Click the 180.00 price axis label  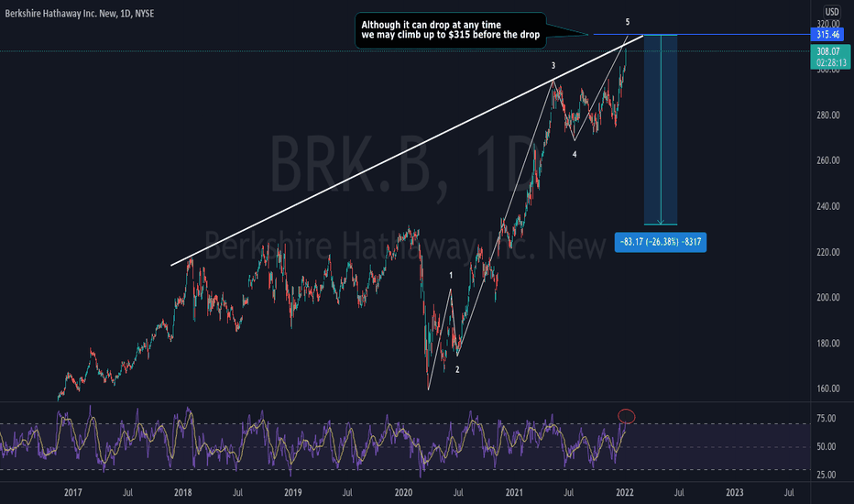click(827, 344)
